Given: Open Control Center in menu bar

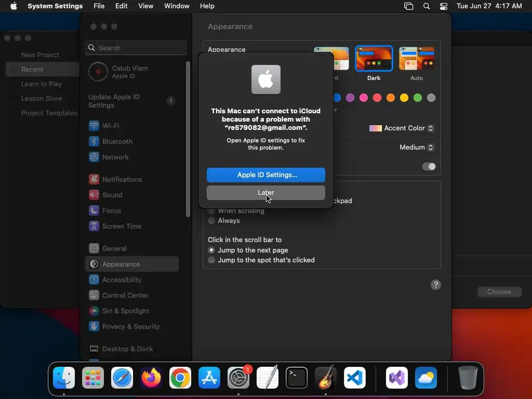Looking at the screenshot, I should pos(444,6).
